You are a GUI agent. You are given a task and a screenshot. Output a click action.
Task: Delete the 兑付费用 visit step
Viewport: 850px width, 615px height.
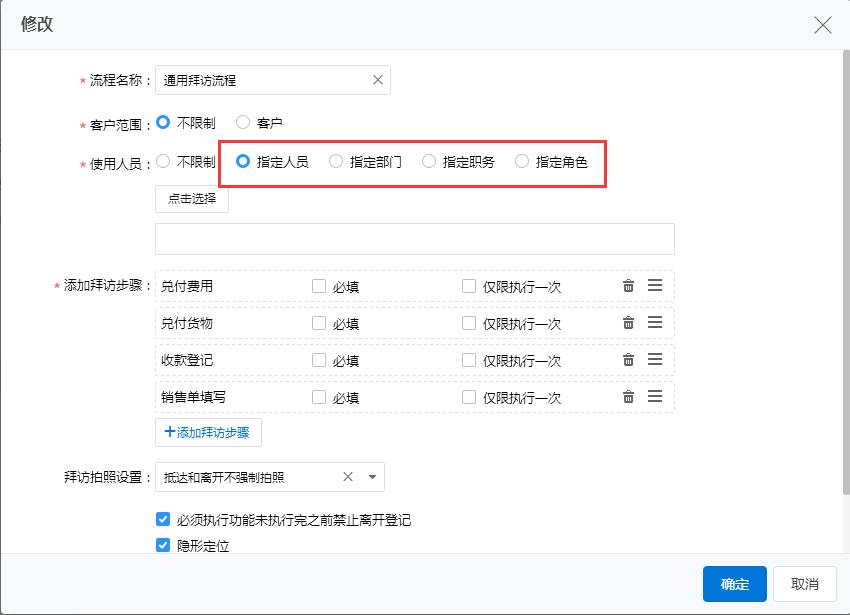tap(628, 286)
